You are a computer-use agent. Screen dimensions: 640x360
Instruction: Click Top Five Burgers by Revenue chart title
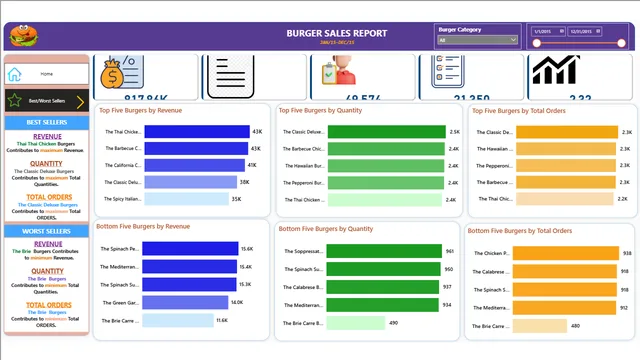coord(140,111)
